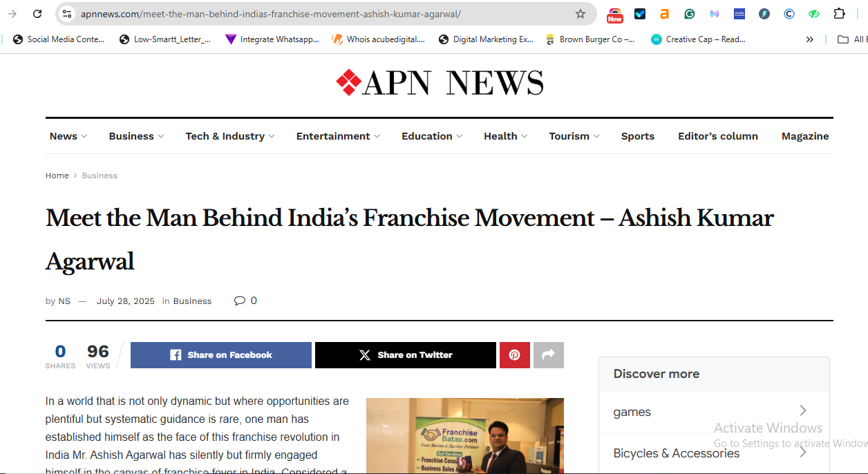Open the browser Extensions puzzle icon
Viewport: 868px width, 474px height.
click(839, 14)
